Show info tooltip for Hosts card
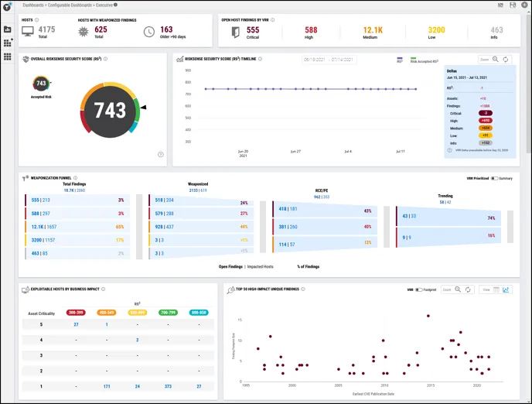Screen dimensions: 532x404 tap(36, 20)
